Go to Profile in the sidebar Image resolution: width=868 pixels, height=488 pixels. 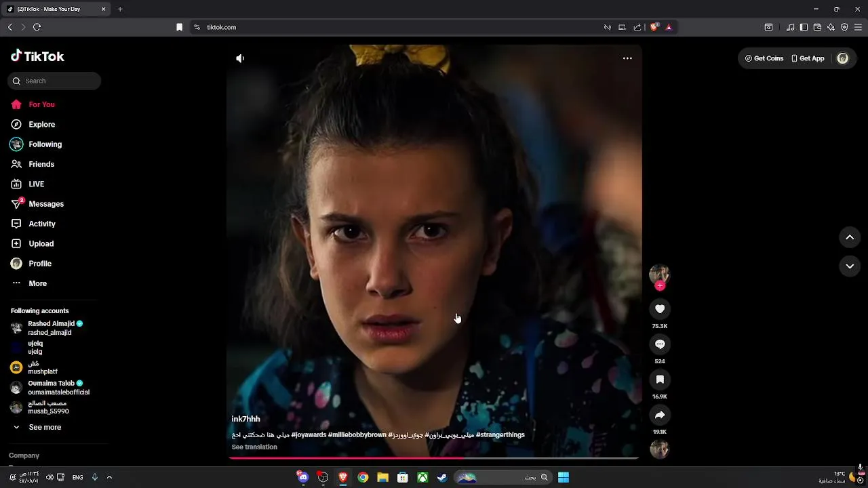[x=31, y=264]
